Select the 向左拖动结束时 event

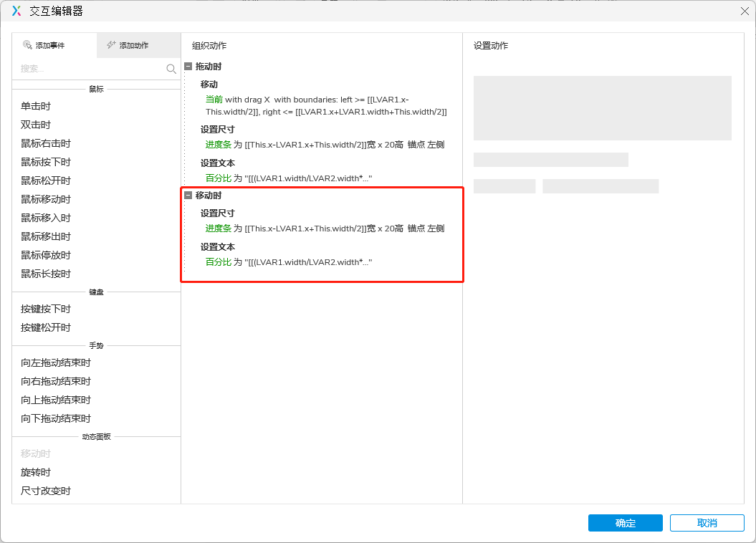56,362
